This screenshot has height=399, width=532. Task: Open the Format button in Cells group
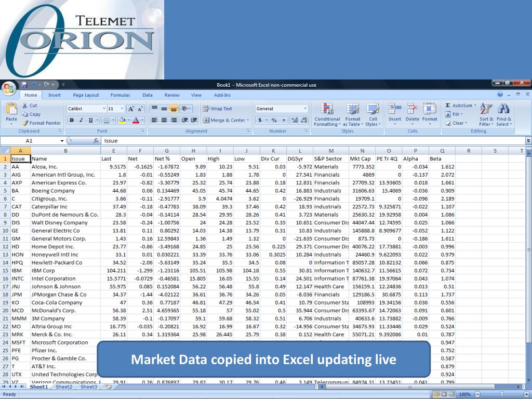[430, 114]
